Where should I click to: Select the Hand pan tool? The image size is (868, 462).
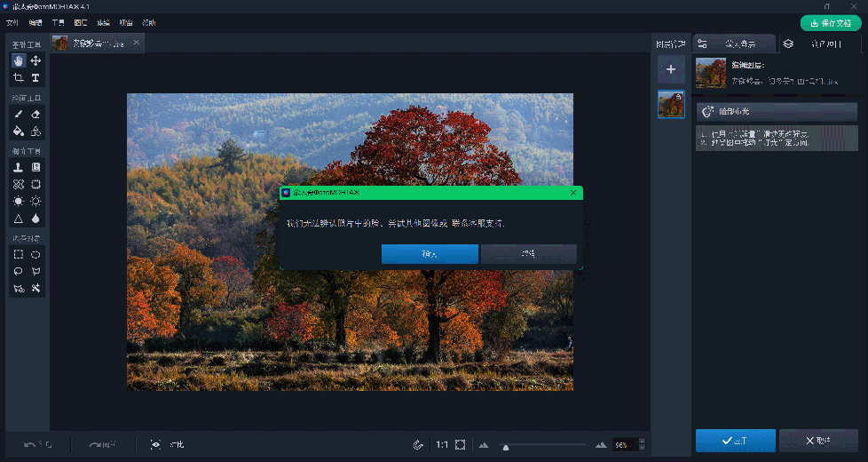pos(19,60)
